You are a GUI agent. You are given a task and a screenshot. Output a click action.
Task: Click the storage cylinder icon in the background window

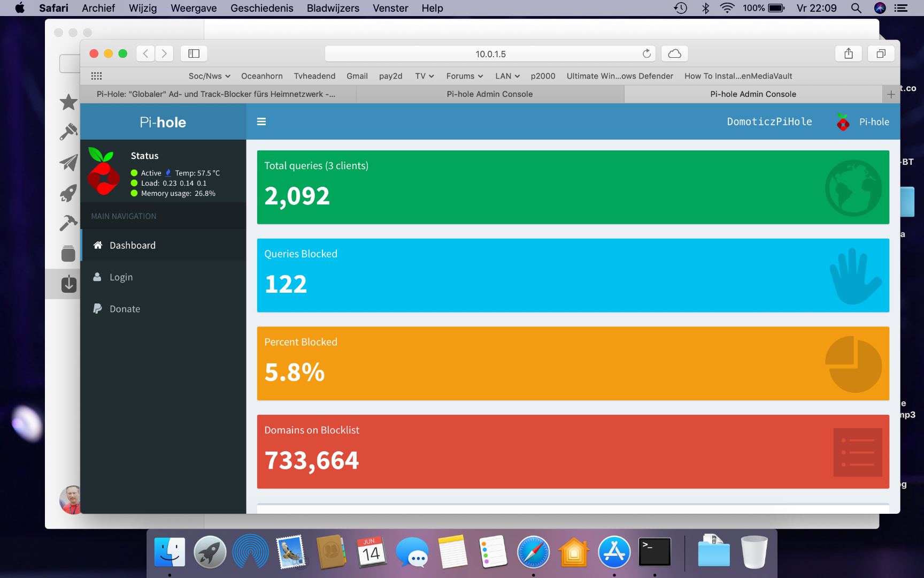click(68, 253)
